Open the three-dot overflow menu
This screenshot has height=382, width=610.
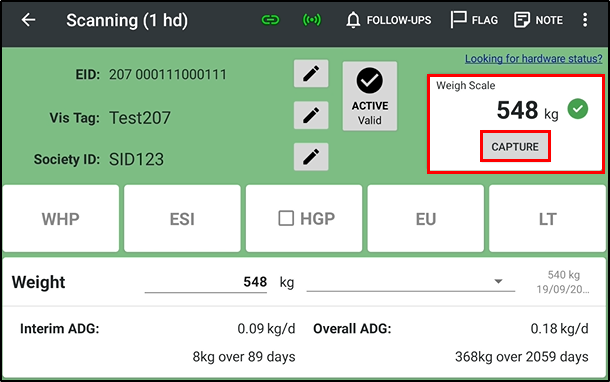pyautogui.click(x=585, y=20)
